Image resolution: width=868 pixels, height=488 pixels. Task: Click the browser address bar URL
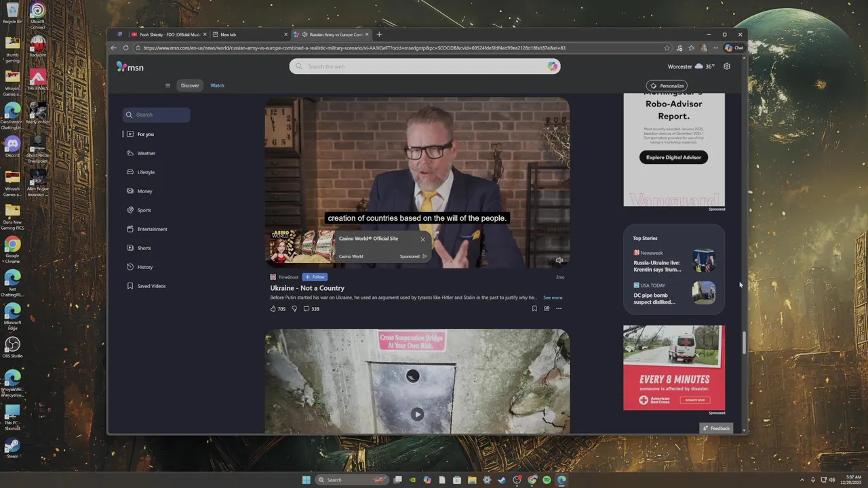click(355, 48)
